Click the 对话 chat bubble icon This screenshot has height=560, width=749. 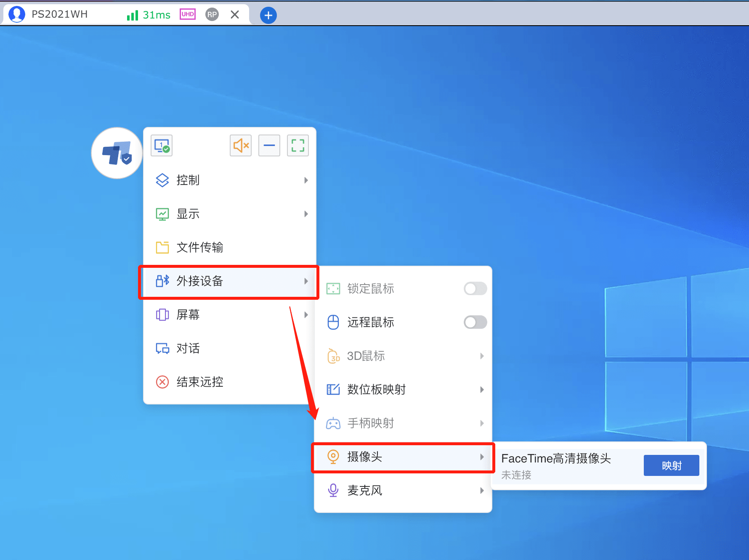162,348
